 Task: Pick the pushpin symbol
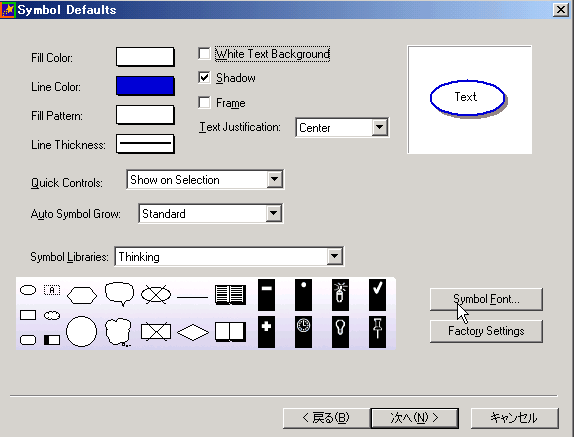pyautogui.click(x=377, y=332)
